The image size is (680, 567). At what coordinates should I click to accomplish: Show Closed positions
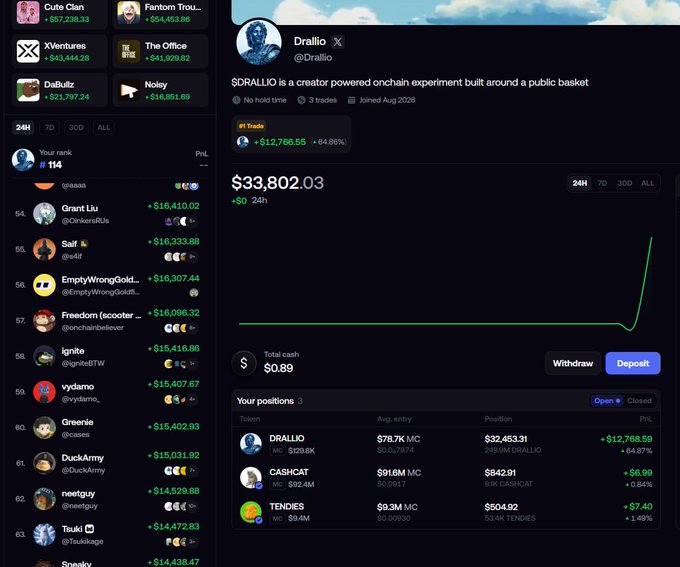639,401
